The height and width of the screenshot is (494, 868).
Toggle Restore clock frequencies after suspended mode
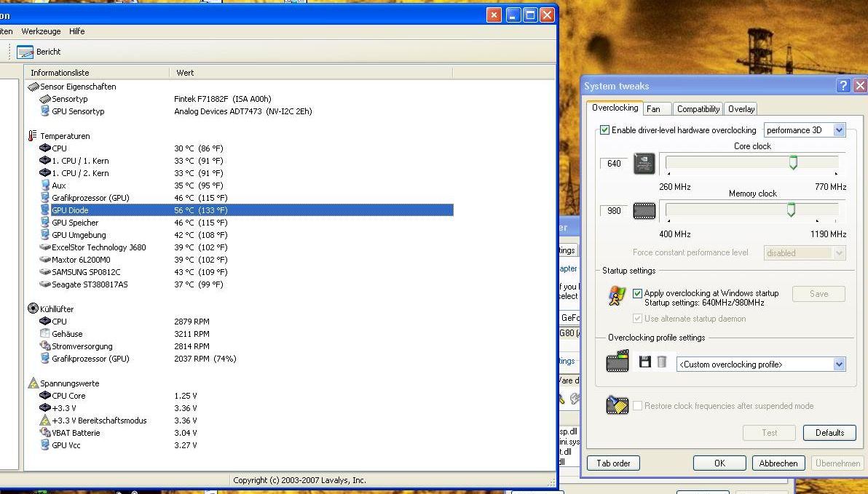pyautogui.click(x=637, y=406)
